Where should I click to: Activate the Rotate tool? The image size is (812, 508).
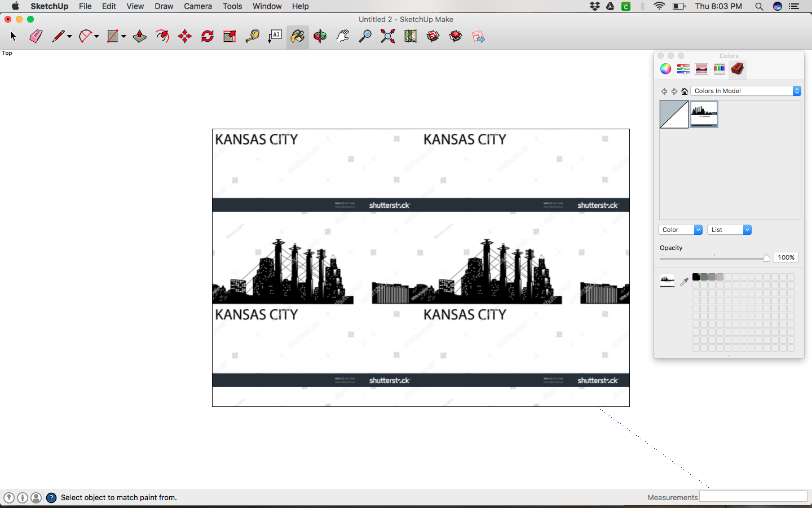click(x=208, y=37)
